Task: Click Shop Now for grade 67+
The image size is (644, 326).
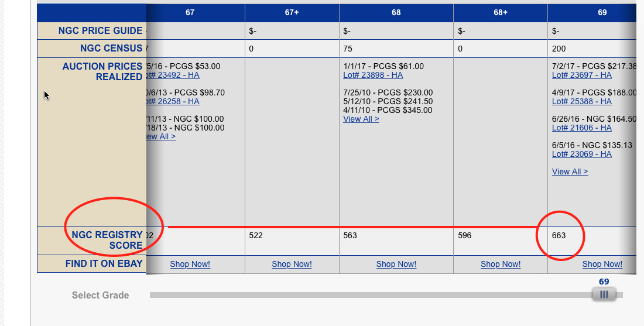Action: tap(292, 264)
